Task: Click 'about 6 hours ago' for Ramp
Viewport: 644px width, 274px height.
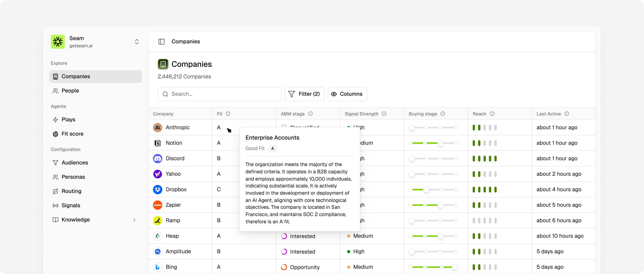Action: (559, 220)
